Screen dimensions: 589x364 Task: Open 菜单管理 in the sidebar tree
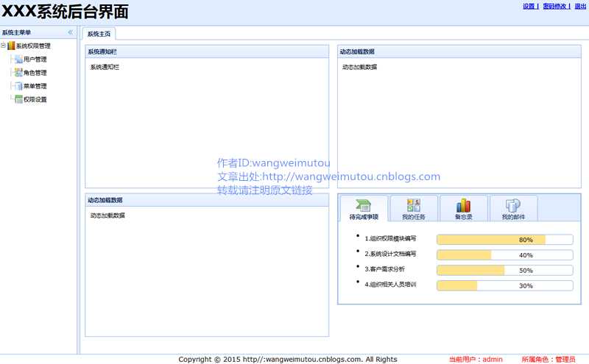click(x=35, y=86)
